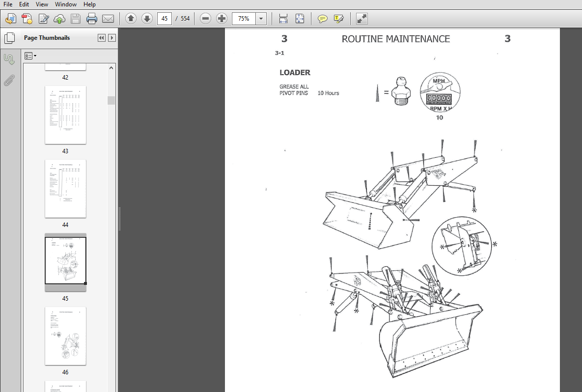
Task: Expand the thumbnails pane with right arrow
Action: (111, 38)
